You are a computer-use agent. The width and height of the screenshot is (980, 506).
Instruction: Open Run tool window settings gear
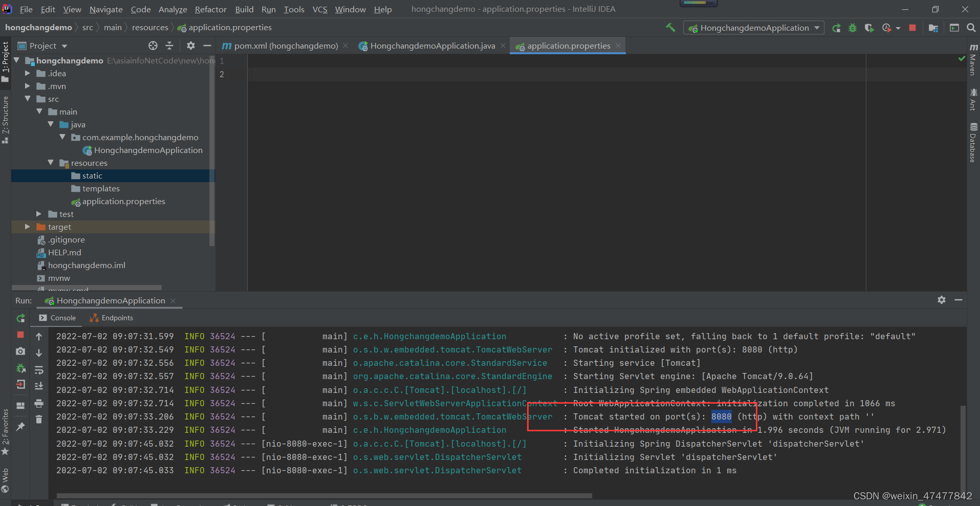click(942, 300)
